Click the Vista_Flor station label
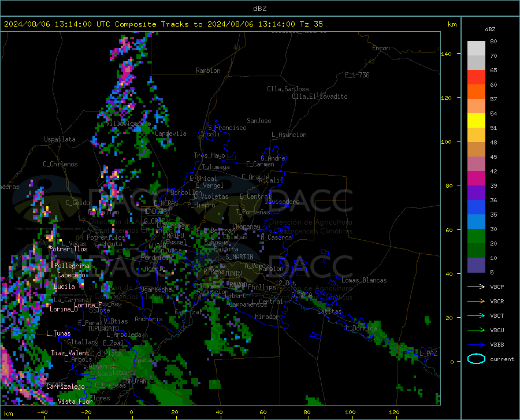The height and width of the screenshot is (420, 520). 75,402
